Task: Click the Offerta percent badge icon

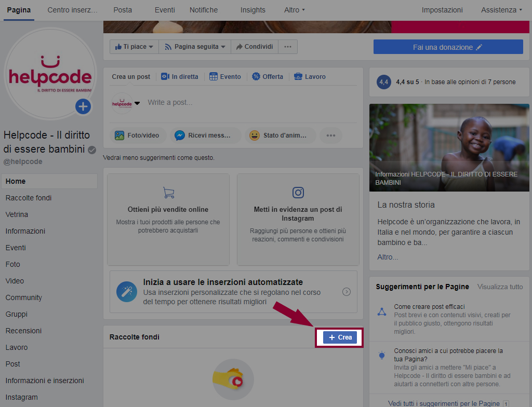Action: [x=256, y=77]
